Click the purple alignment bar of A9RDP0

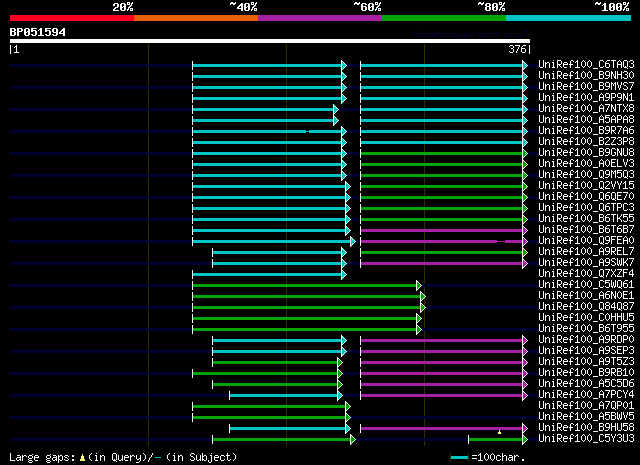pos(444,340)
